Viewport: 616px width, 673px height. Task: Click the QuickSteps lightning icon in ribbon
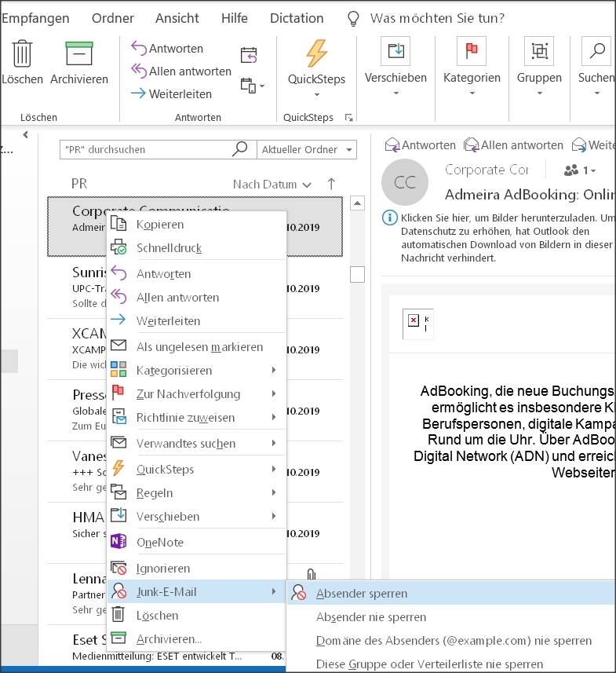click(316, 53)
